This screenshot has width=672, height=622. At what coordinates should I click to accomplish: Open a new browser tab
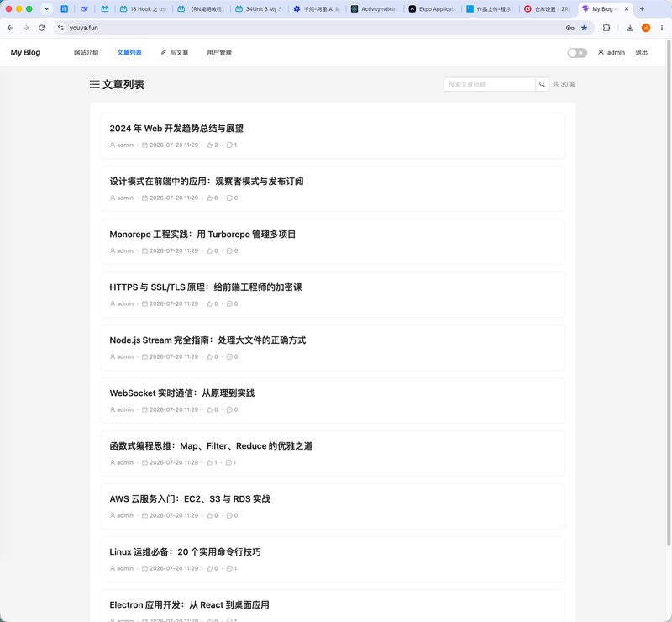coord(642,9)
